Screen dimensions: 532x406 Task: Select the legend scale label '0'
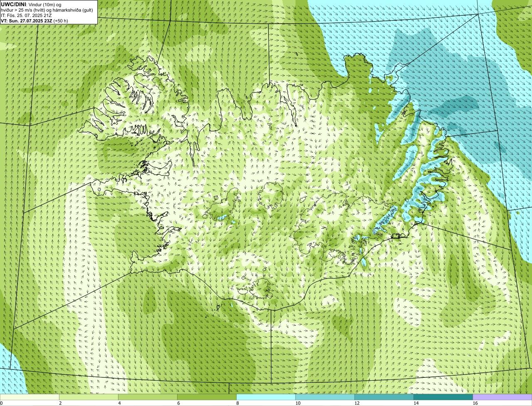click(2, 403)
